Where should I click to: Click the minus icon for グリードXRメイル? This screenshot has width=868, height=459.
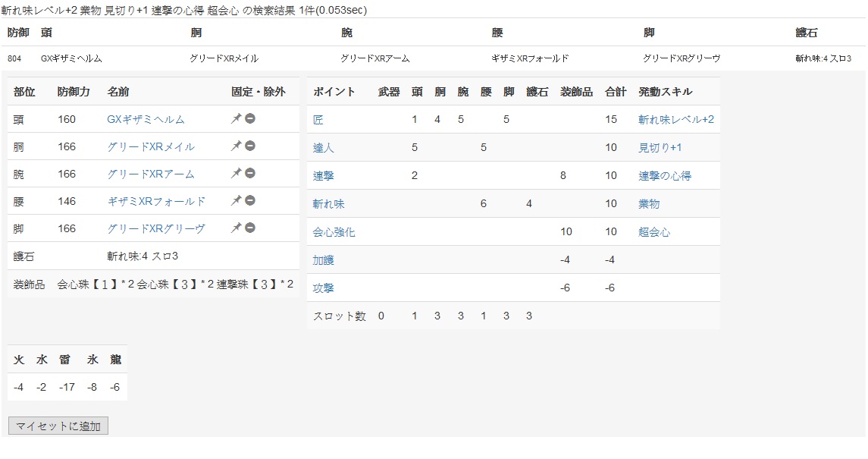pyautogui.click(x=249, y=146)
